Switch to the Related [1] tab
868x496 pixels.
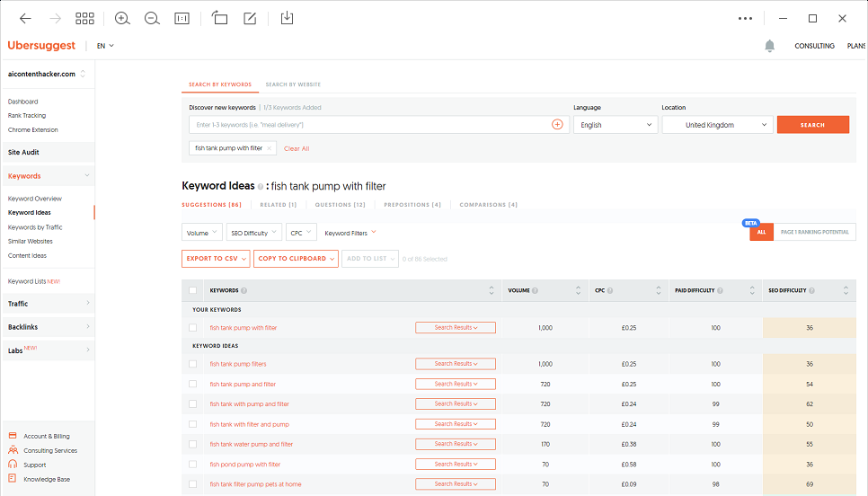coord(279,205)
